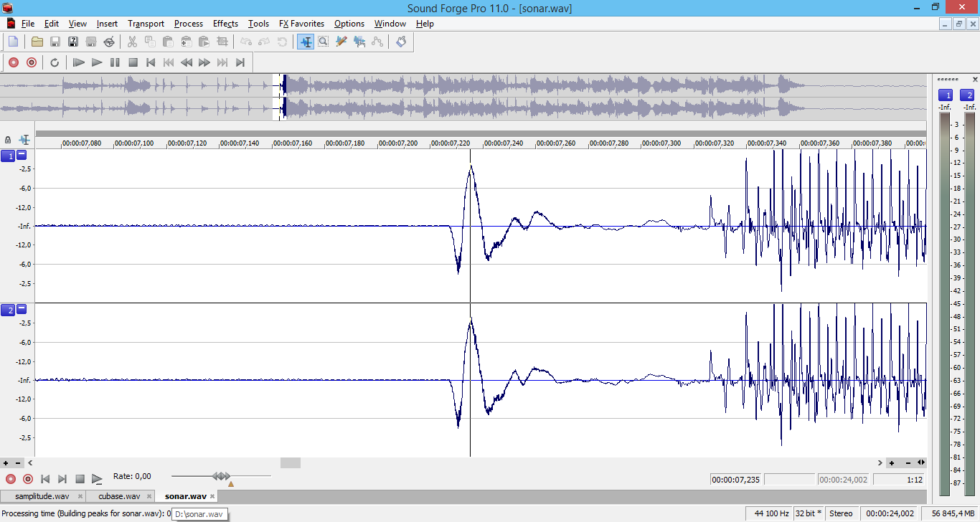
Task: Select the Event tool icon
Action: coord(359,42)
